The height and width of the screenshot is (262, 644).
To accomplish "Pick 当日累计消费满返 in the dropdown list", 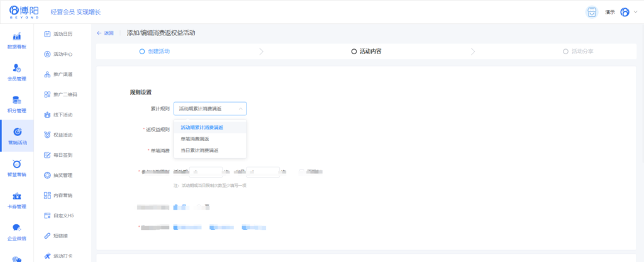I will [199, 151].
